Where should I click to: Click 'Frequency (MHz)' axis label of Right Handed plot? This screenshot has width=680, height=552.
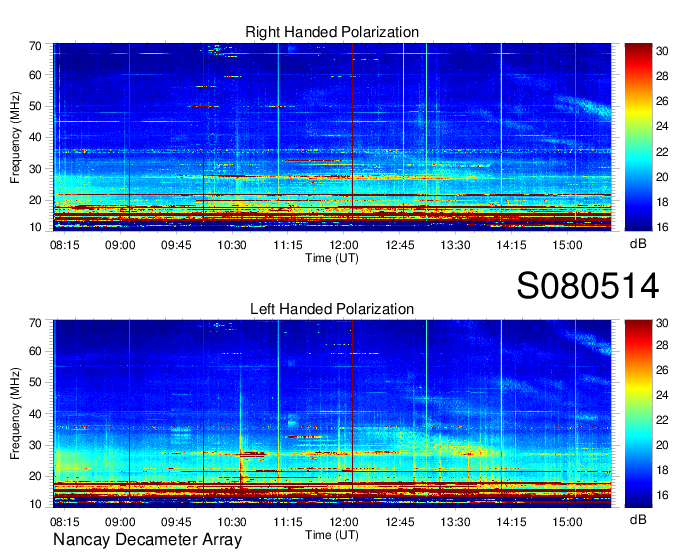point(15,137)
